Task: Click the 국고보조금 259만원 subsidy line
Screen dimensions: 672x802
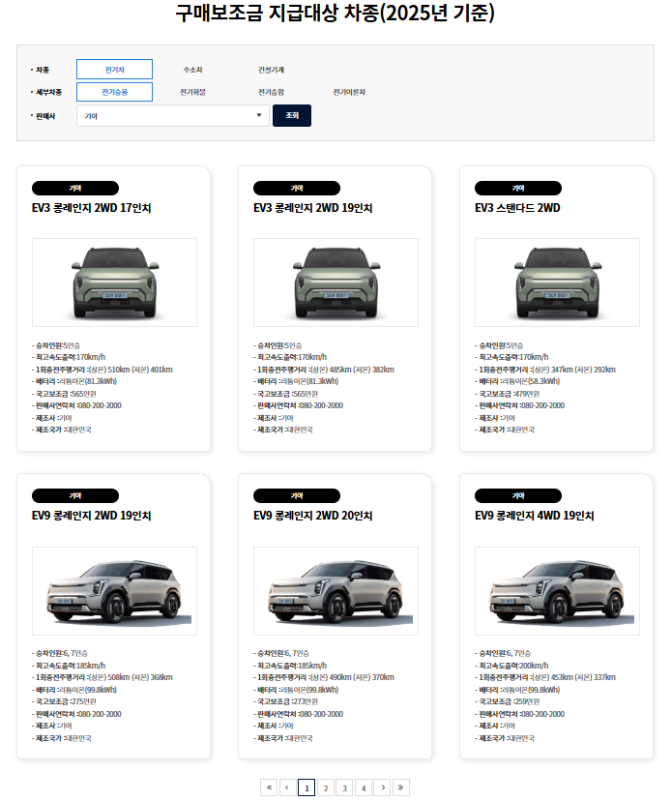Action: tap(507, 701)
